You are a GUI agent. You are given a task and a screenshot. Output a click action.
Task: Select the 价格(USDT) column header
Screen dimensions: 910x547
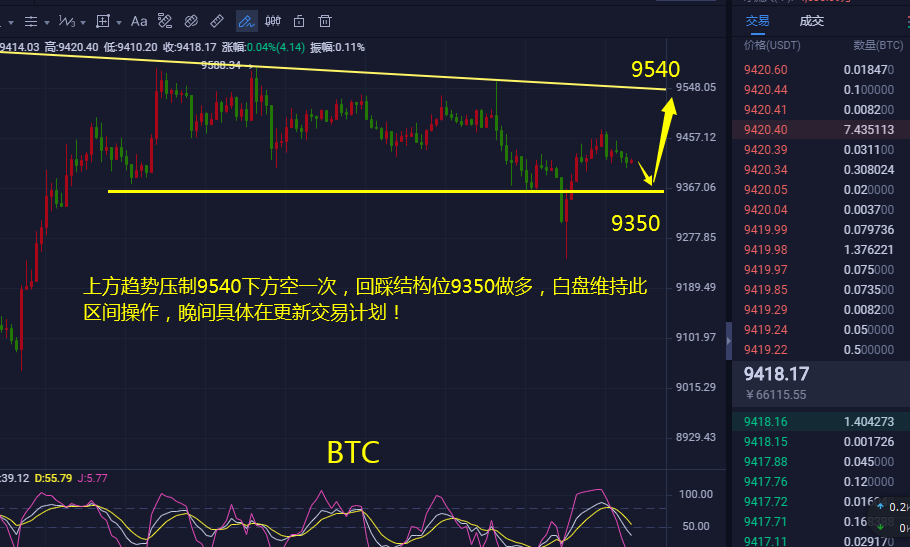point(772,45)
